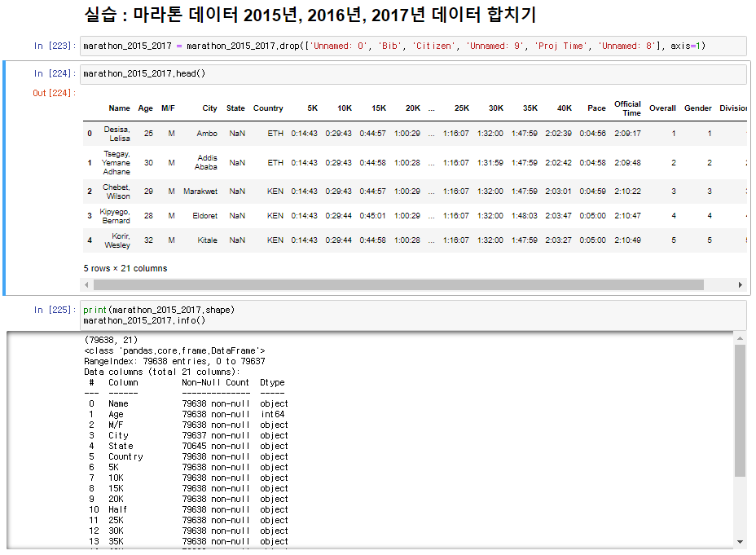Click the right arrow of horizontal scrollbar
The width and height of the screenshot is (756, 555).
[x=740, y=285]
